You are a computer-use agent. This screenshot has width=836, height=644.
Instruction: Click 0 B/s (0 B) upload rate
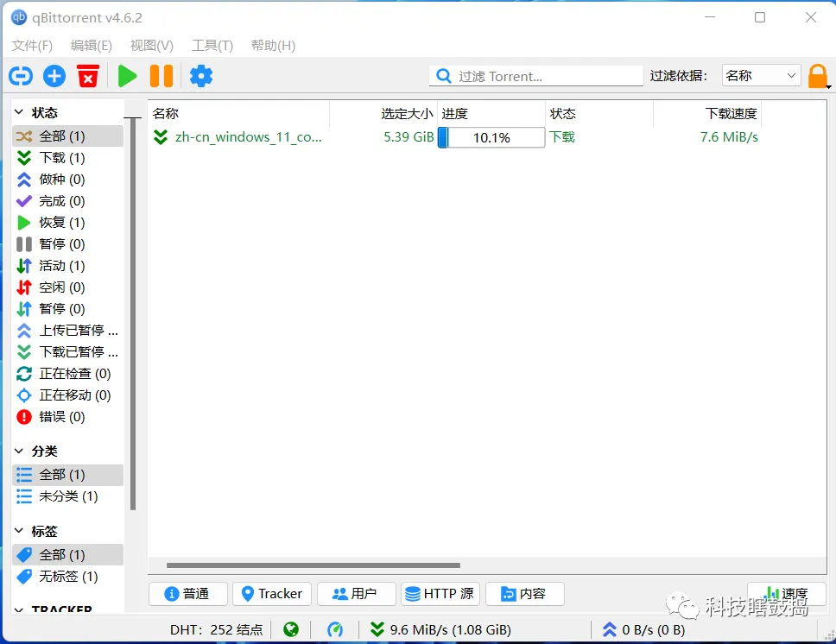[654, 630]
